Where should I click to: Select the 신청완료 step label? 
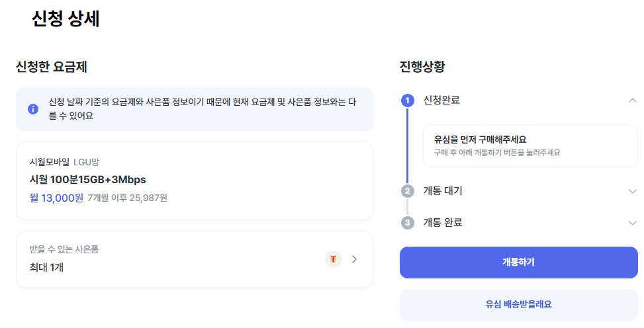coord(441,100)
